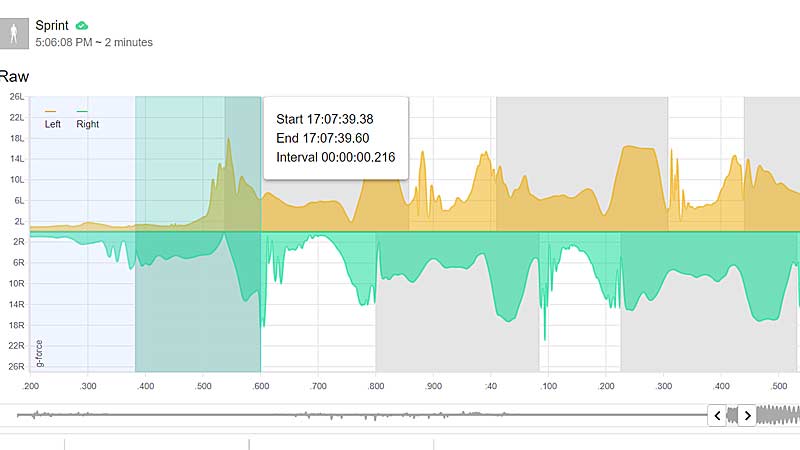
Task: Click the person silhouette activity icon
Action: point(14,34)
